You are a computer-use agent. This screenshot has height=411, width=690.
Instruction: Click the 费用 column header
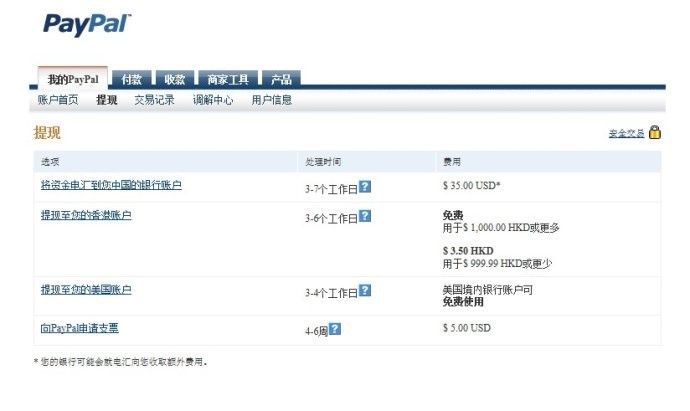(x=451, y=162)
